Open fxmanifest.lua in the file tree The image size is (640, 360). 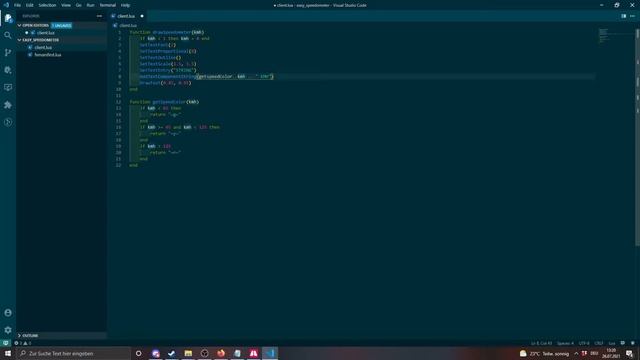61,55
